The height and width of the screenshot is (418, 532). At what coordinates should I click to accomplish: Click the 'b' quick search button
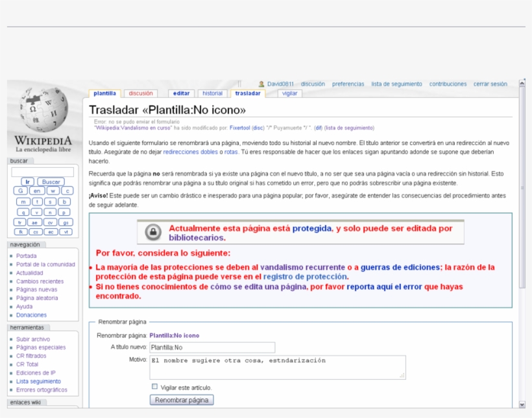64,202
